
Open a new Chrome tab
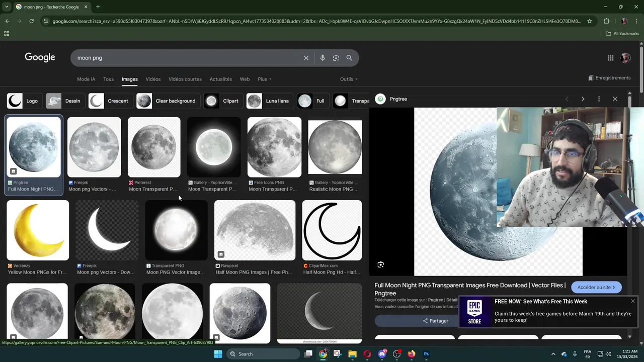98,7
